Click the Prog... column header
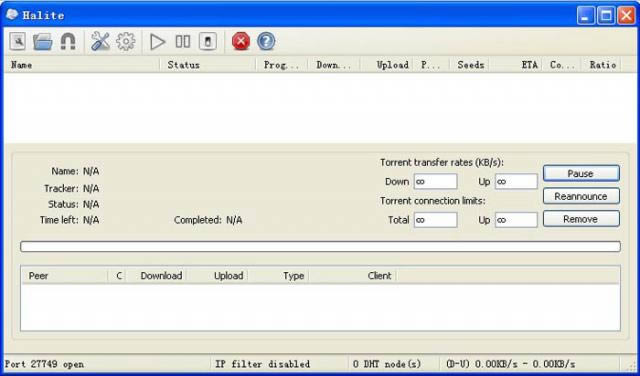This screenshot has width=640, height=376. [282, 65]
